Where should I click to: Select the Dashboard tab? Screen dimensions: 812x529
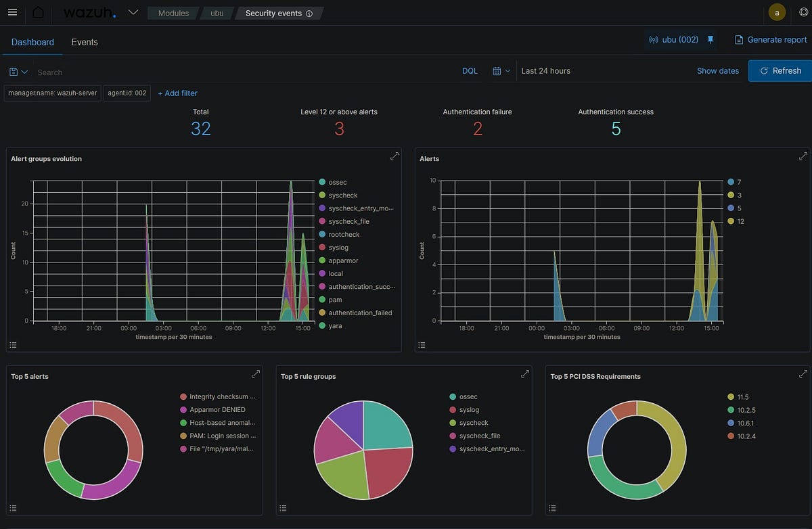point(32,42)
